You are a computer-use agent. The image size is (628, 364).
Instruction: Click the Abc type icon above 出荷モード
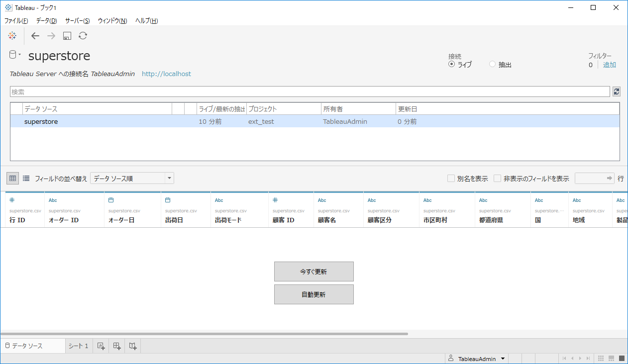[219, 200]
